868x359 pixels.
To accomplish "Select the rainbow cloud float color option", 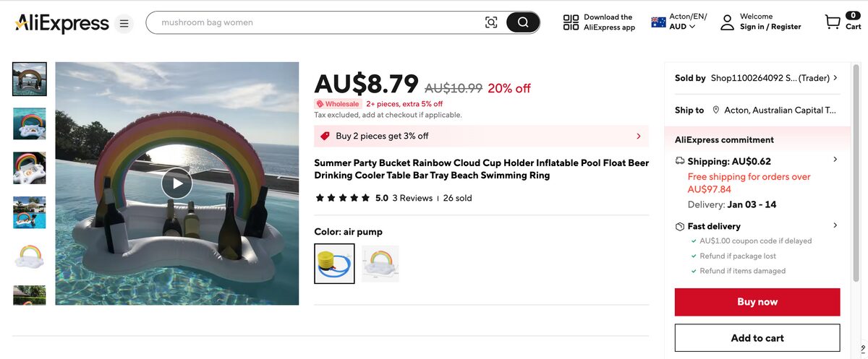I will click(380, 264).
